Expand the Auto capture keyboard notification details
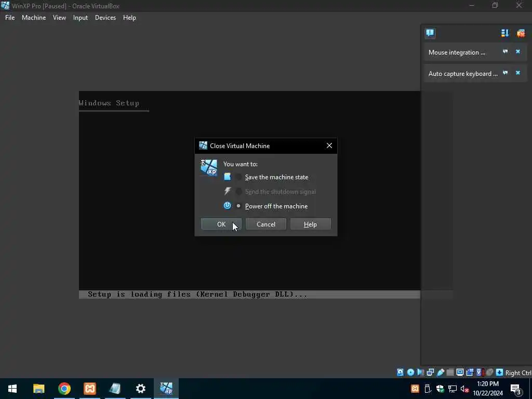The width and height of the screenshot is (532, 399). (505, 73)
